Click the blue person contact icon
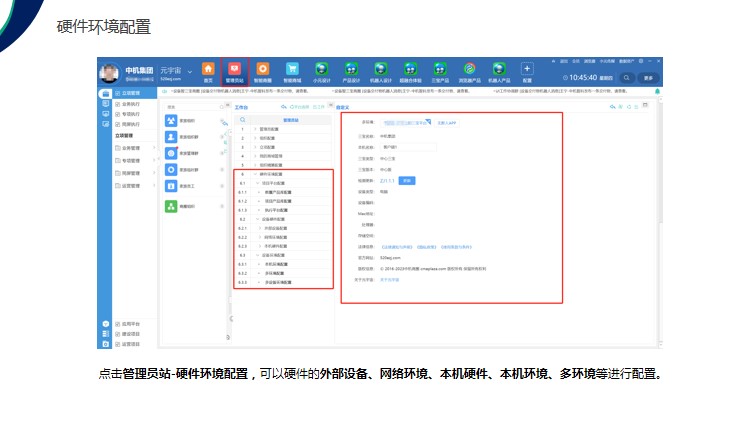The height and width of the screenshot is (422, 750). click(x=171, y=137)
